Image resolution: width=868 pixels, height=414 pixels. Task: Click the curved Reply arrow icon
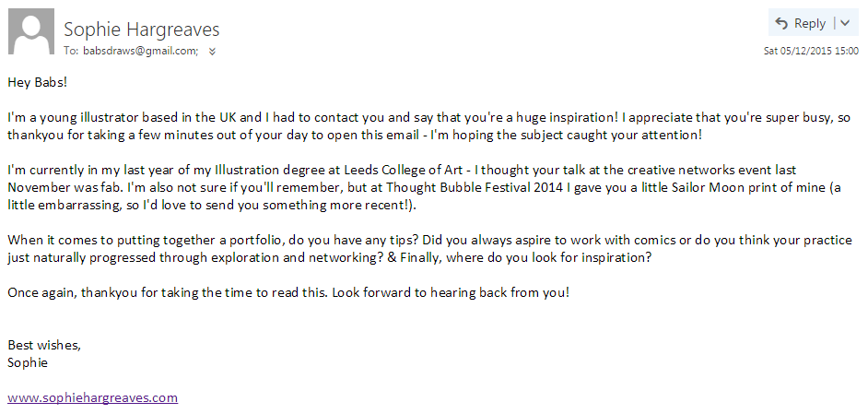click(x=781, y=23)
